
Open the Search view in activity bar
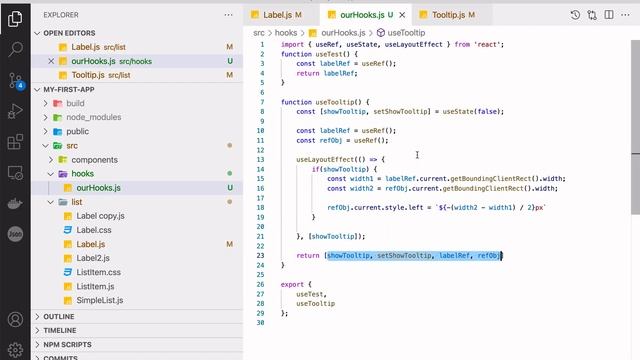tap(15, 49)
